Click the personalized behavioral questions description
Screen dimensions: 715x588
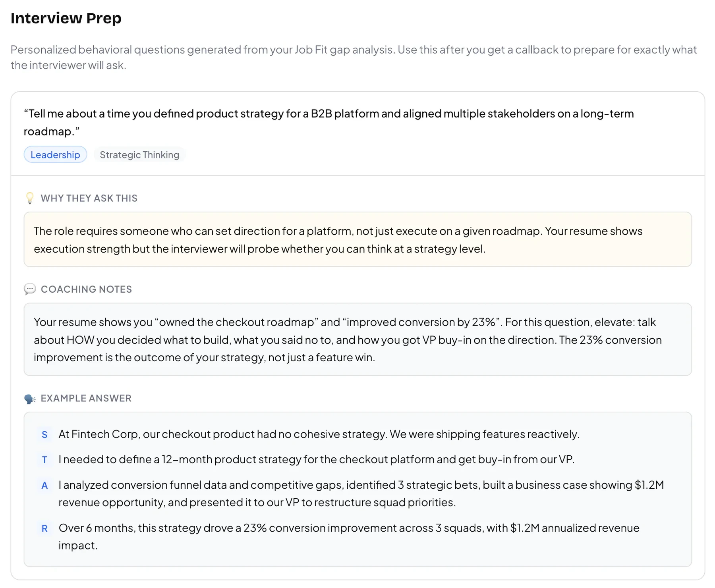[x=354, y=57]
